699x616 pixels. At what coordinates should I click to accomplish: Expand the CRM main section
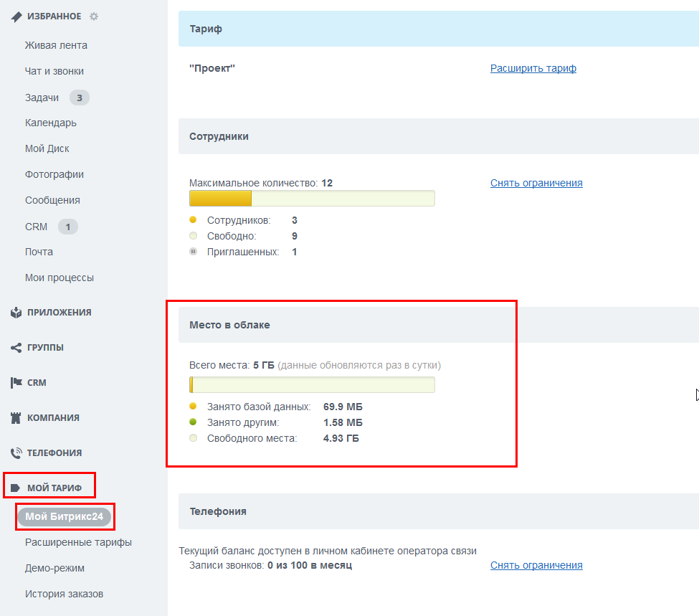pos(37,383)
